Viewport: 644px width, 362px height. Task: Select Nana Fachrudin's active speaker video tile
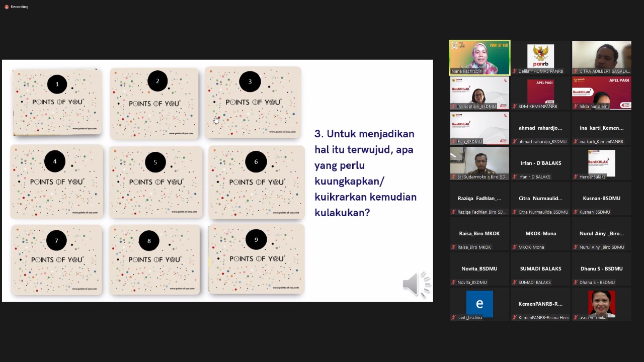479,58
